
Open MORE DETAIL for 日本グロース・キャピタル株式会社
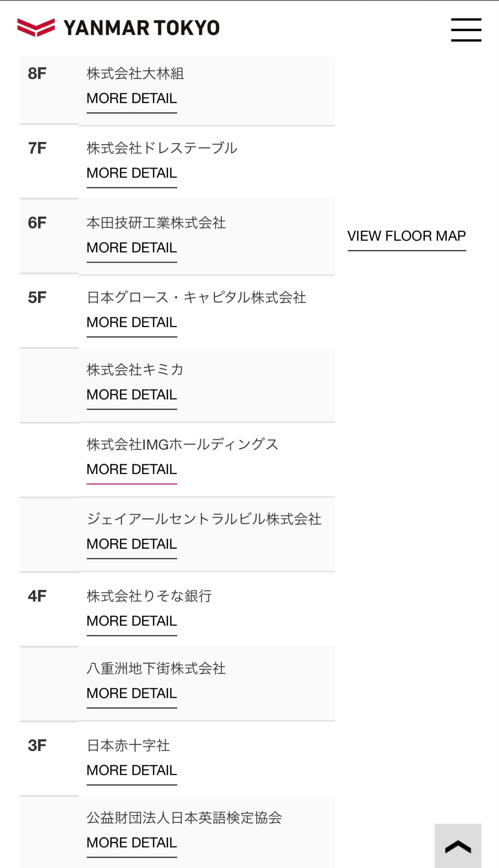coord(132,322)
